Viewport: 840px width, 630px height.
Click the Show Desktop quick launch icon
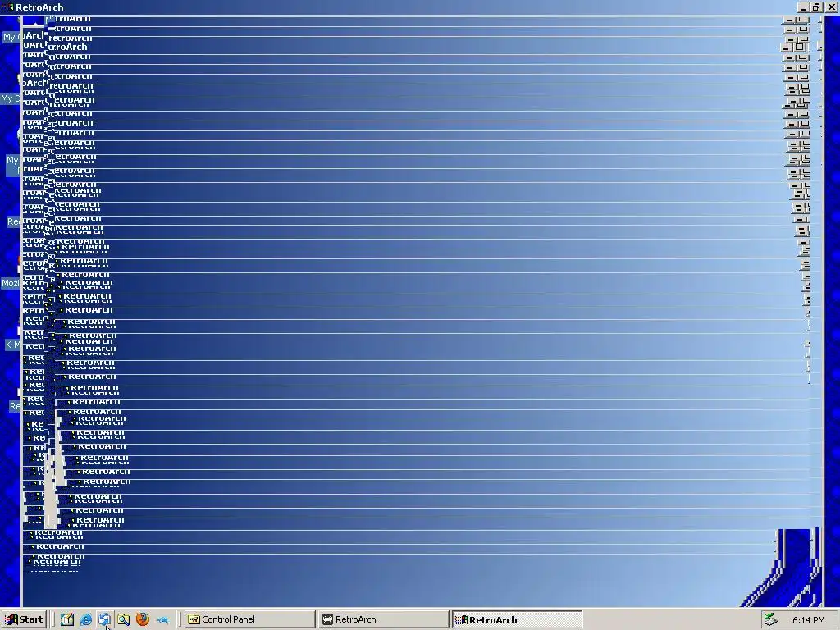pos(67,619)
